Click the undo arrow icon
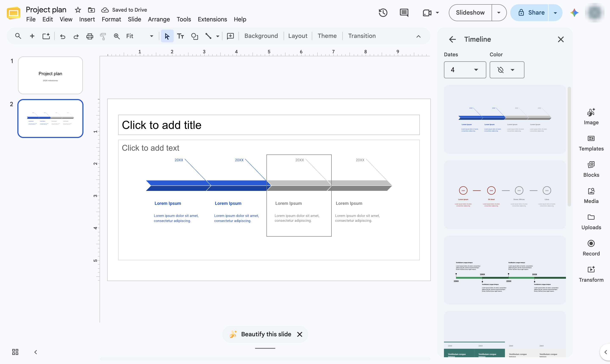 point(63,36)
